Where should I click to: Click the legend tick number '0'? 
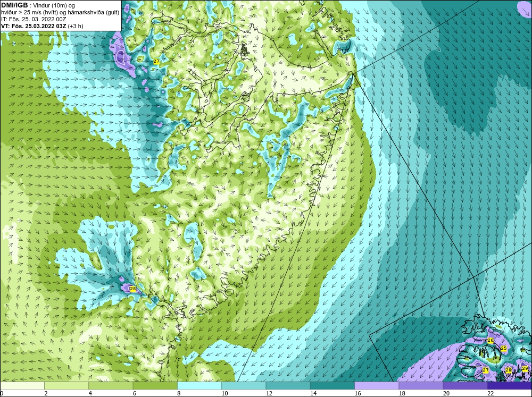point(2,393)
